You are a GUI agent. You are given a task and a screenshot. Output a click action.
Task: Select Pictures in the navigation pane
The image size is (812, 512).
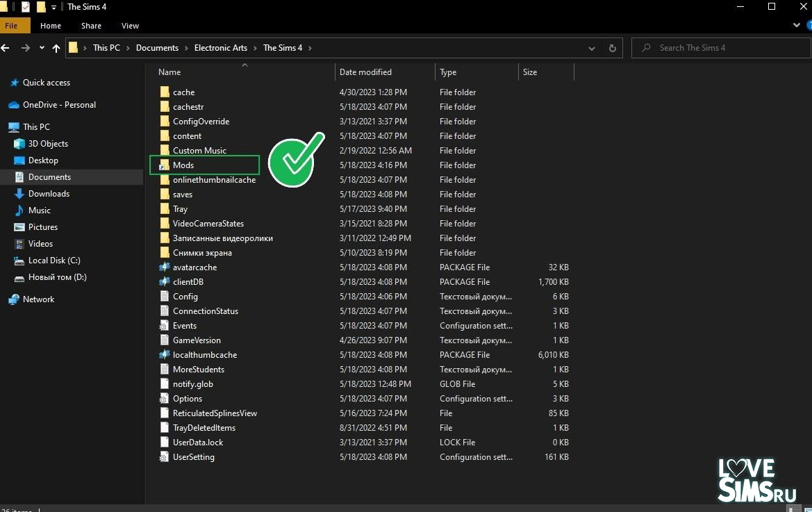coord(43,226)
